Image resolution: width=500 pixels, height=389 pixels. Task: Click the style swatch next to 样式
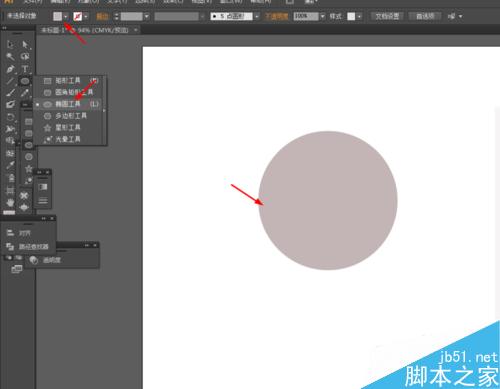351,16
